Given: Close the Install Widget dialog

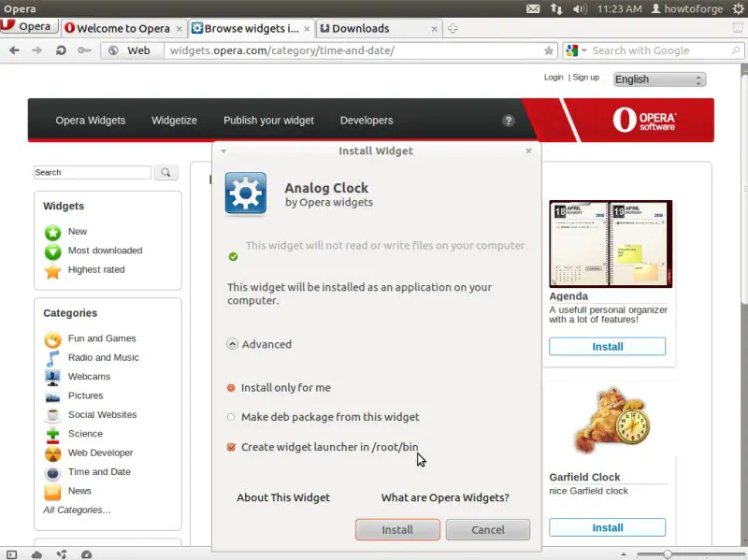Looking at the screenshot, I should (528, 151).
